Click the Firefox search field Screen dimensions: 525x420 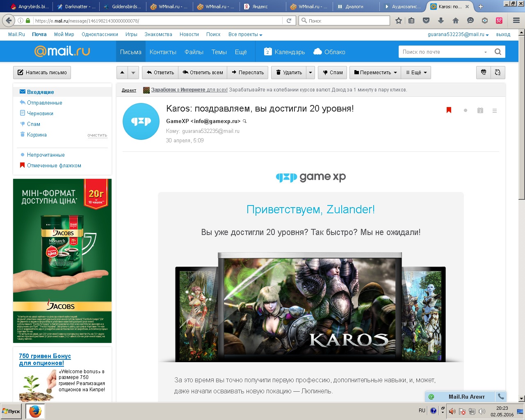[345, 21]
